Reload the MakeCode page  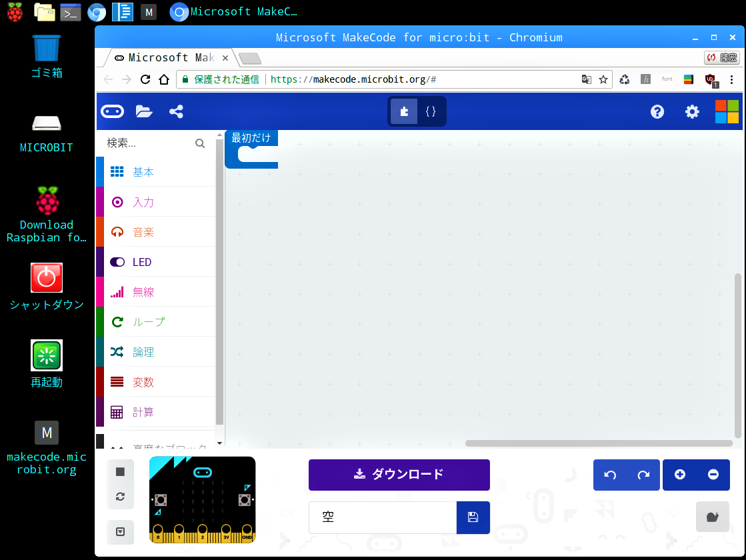point(145,79)
